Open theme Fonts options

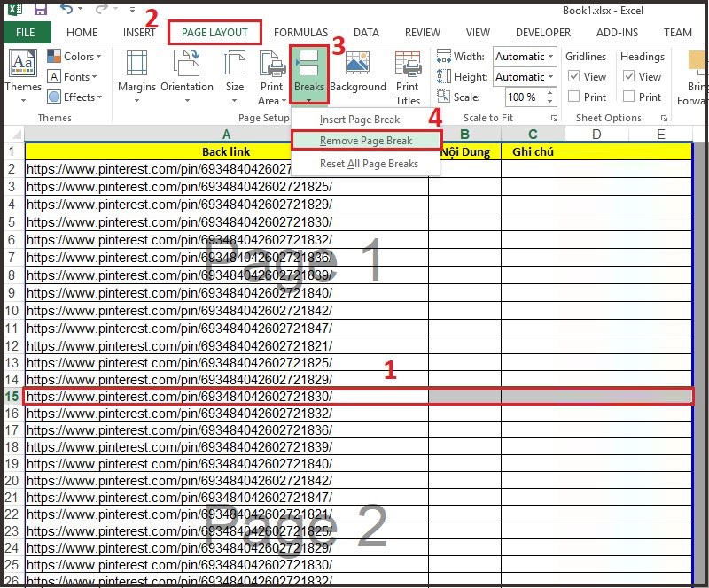(73, 77)
